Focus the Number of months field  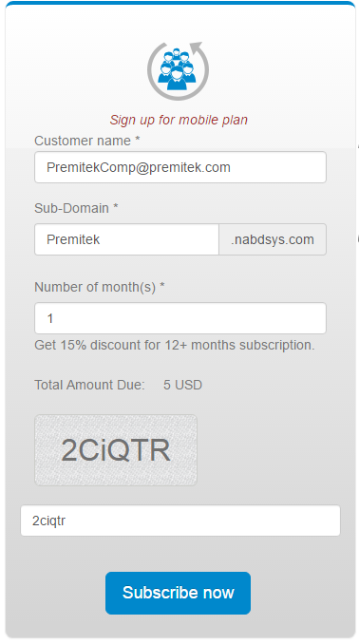[180, 318]
